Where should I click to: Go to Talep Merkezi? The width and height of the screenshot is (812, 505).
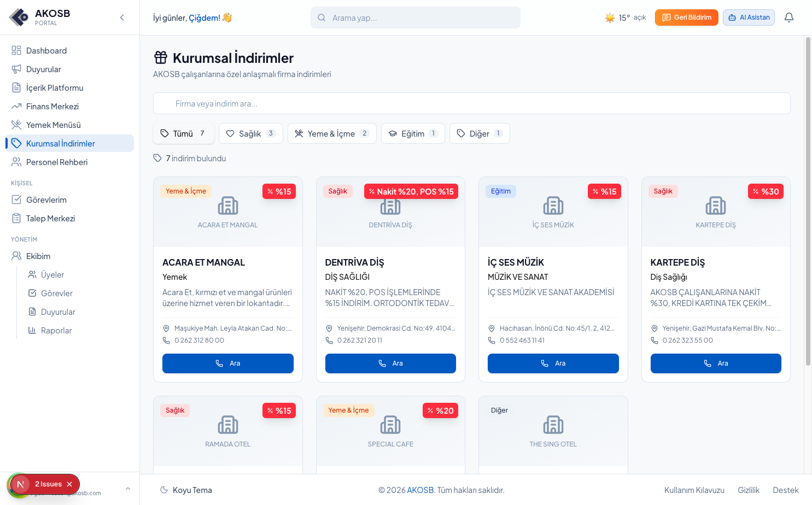point(69,219)
